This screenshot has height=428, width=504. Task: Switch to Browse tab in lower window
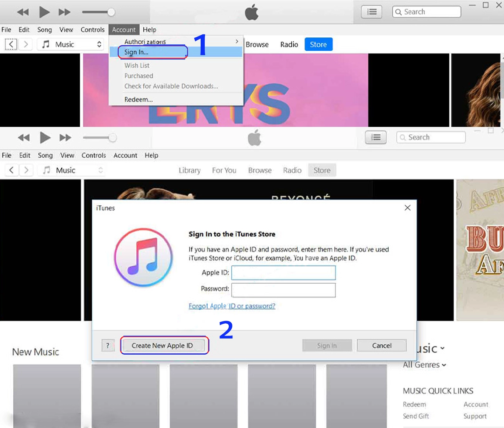click(260, 170)
